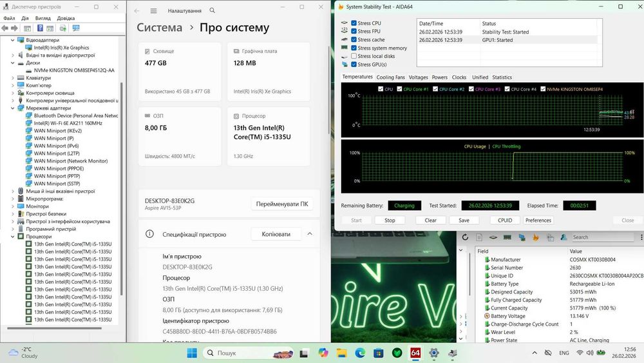This screenshot has height=363, width=644.
Task: Show hidden tray icons chevron
Action: 535,353
